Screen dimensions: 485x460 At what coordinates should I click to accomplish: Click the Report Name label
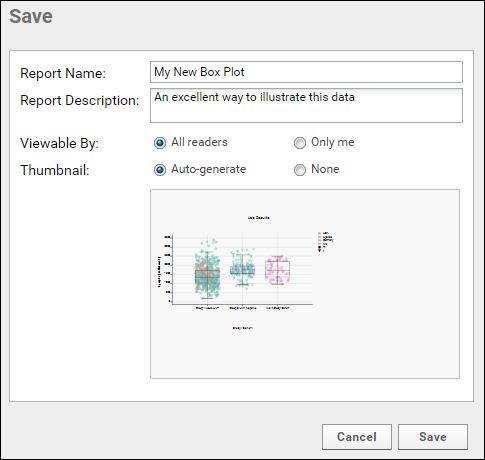point(63,73)
